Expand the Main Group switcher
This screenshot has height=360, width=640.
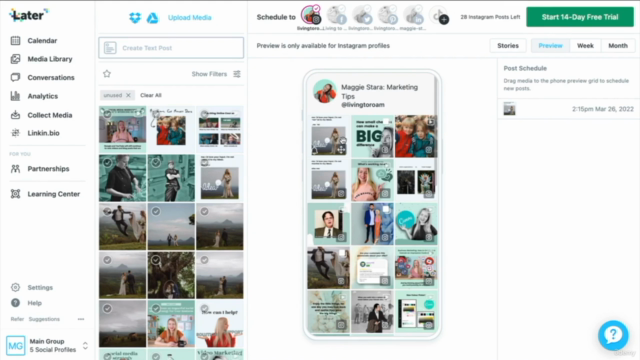coord(85,346)
